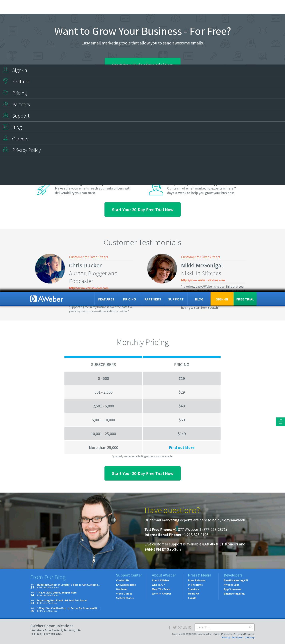Click Start Your 30-Day Free Trial below pricing table
Viewport: 285px width, 644px height.
coord(142,473)
